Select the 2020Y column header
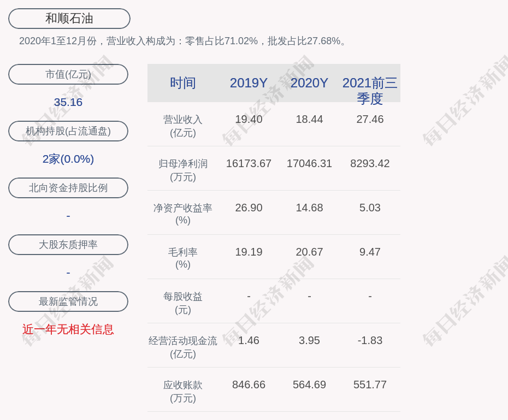Viewport: 508px width, 420px height. click(309, 83)
